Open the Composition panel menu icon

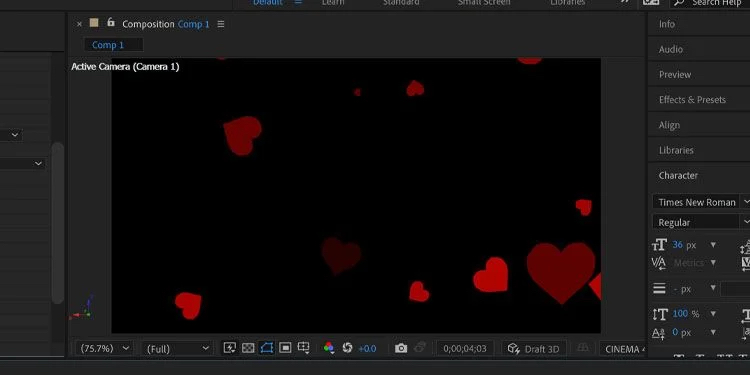coord(221,24)
